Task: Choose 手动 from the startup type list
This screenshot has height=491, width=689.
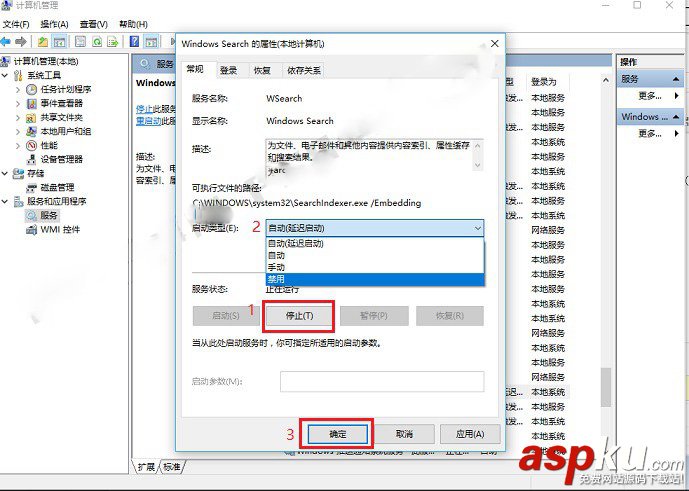Action: (375, 267)
